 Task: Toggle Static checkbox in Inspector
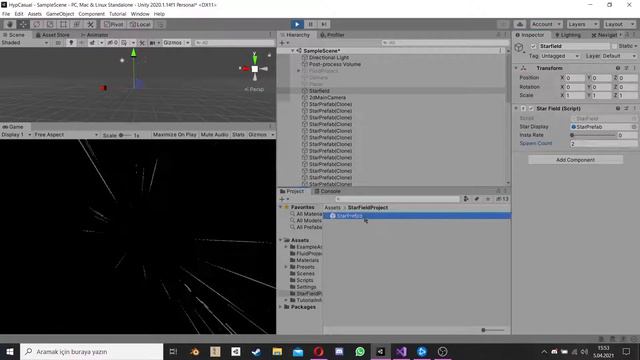pyautogui.click(x=614, y=47)
